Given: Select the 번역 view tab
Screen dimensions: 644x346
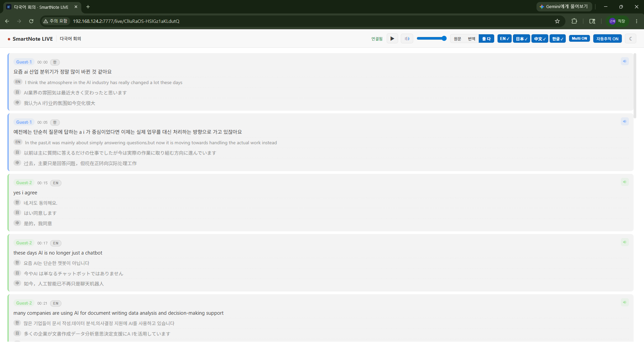Looking at the screenshot, I should (x=472, y=39).
